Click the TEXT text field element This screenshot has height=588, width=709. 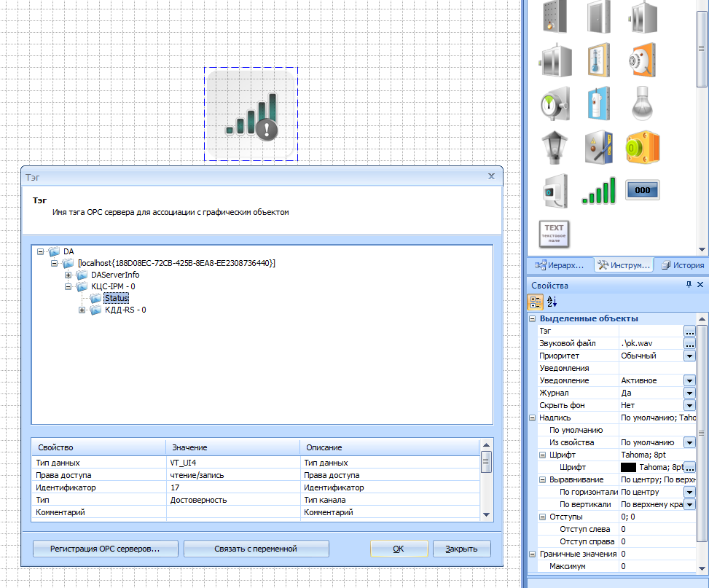click(554, 233)
